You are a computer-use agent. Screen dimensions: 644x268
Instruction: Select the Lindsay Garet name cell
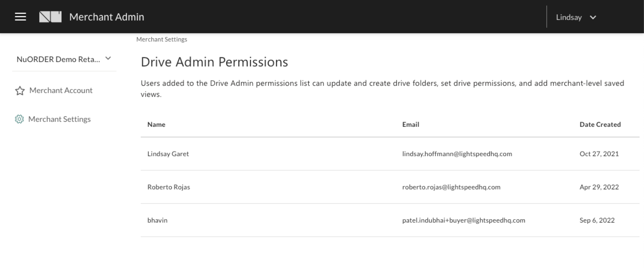point(168,154)
